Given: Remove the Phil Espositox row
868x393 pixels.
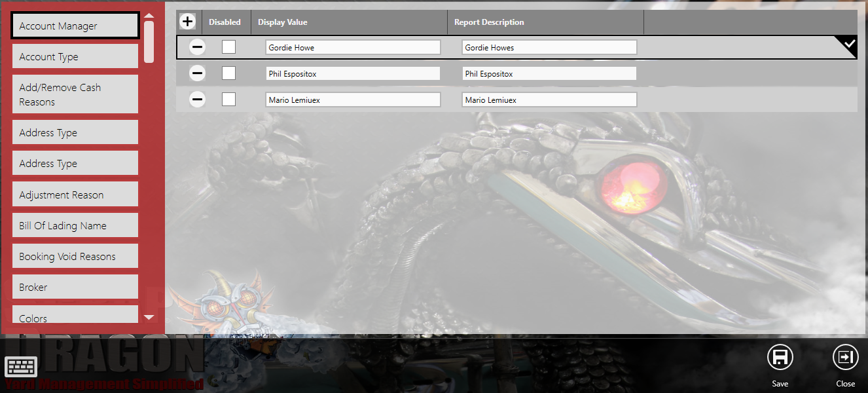Looking at the screenshot, I should pos(197,73).
